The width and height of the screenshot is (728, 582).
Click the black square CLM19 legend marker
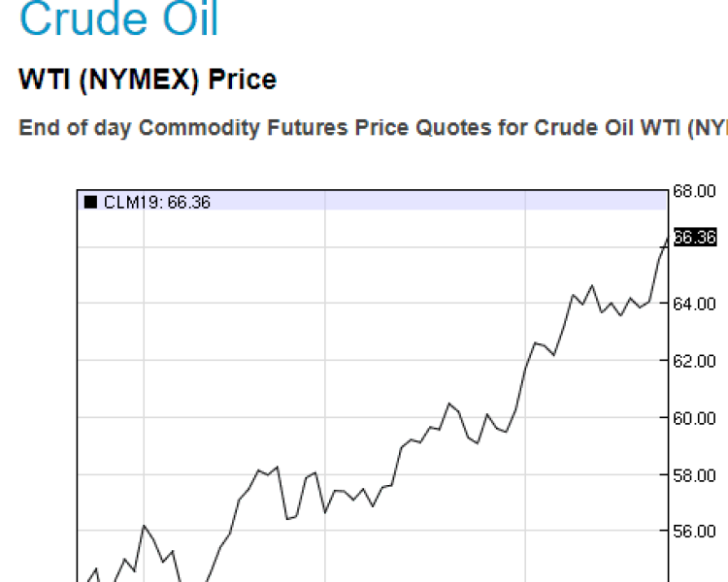tap(90, 202)
